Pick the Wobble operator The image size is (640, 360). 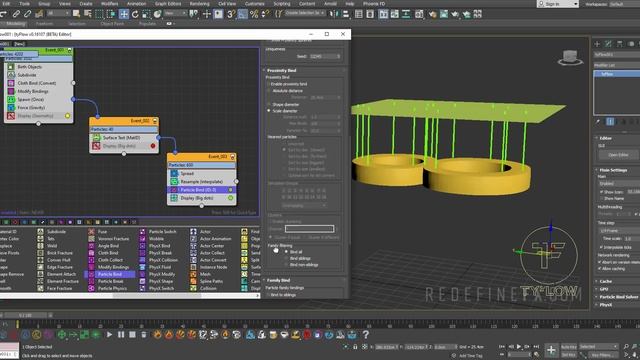pyautogui.click(x=152, y=239)
